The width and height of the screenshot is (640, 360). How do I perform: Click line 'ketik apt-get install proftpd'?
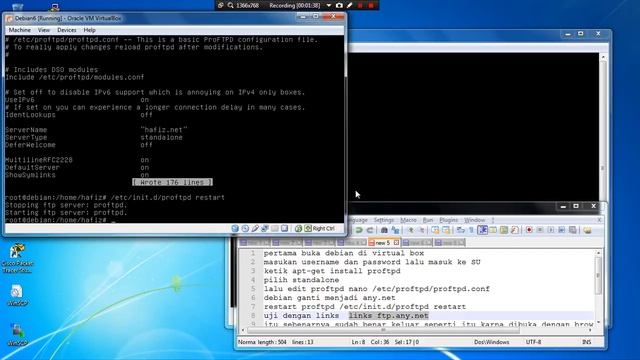pos(332,271)
